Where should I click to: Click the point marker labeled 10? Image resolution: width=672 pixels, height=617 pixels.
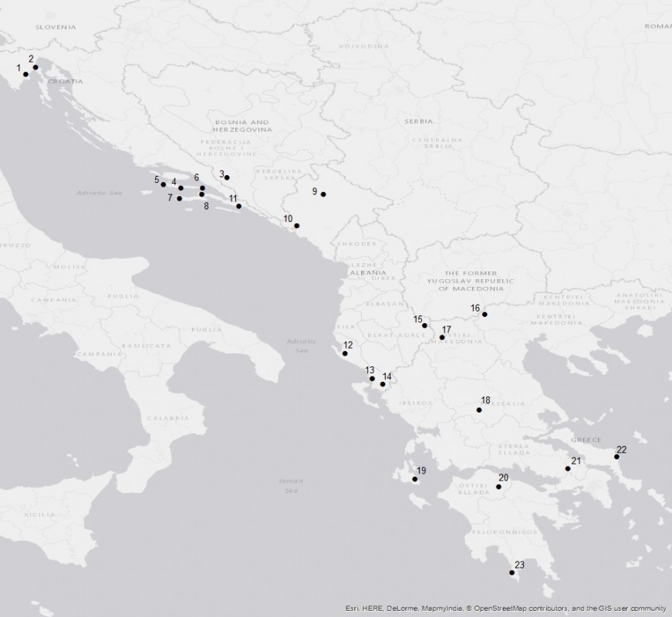[297, 226]
